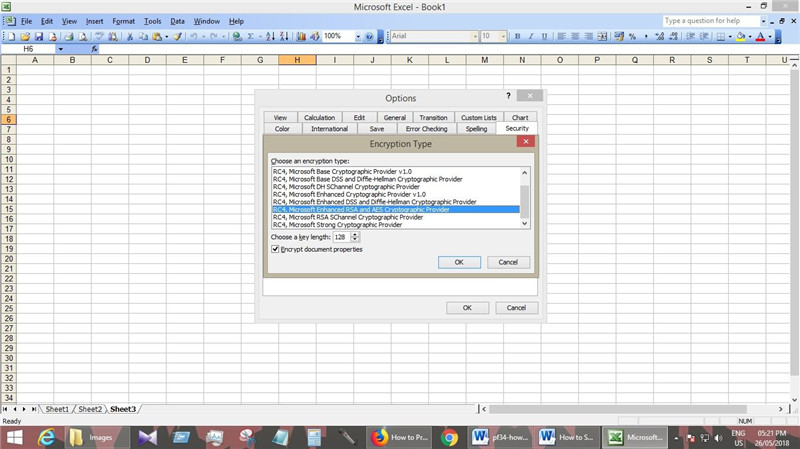Click the Format Painter brush icon
Screen dimensions: 800x449
click(x=177, y=36)
